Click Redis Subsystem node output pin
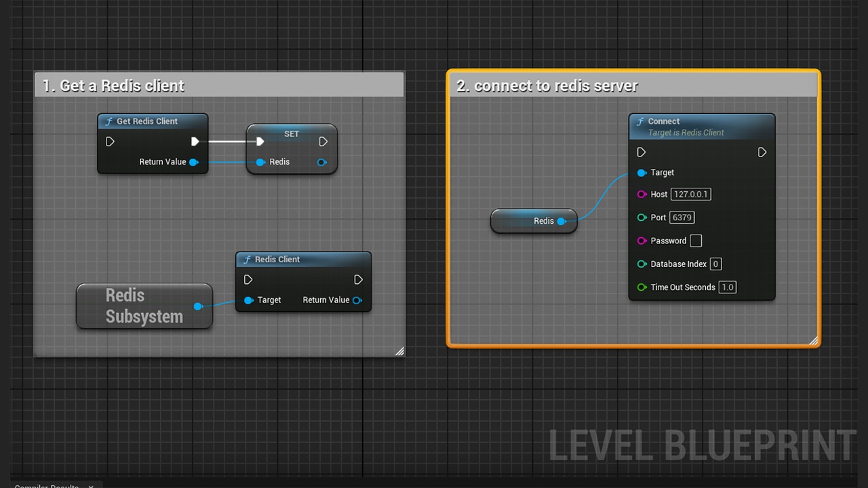The height and width of the screenshot is (488, 868). pyautogui.click(x=198, y=306)
